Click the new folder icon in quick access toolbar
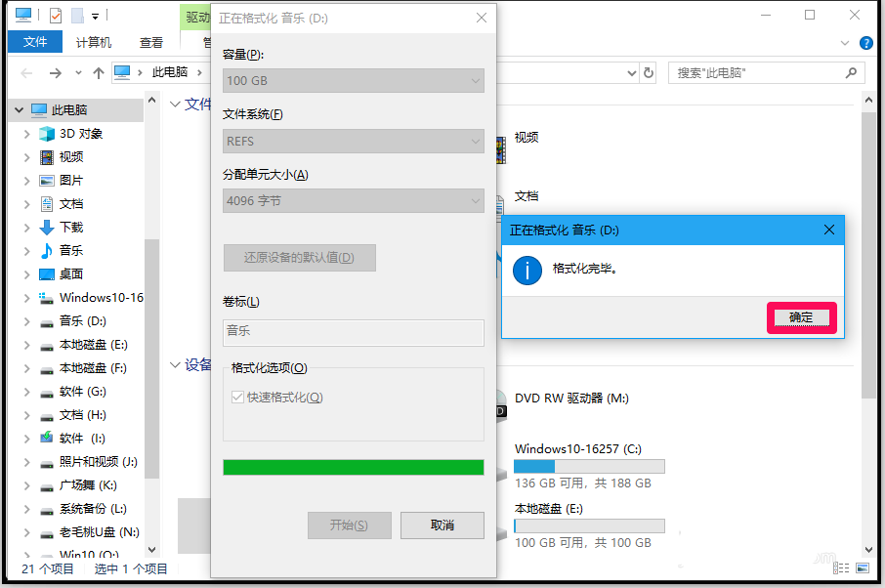The width and height of the screenshot is (885, 588). click(77, 16)
